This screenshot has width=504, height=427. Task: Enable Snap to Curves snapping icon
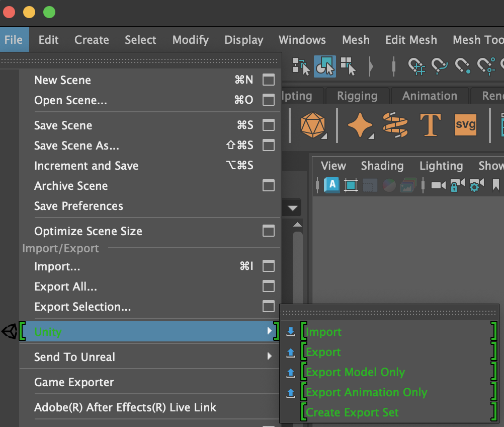[x=440, y=66]
